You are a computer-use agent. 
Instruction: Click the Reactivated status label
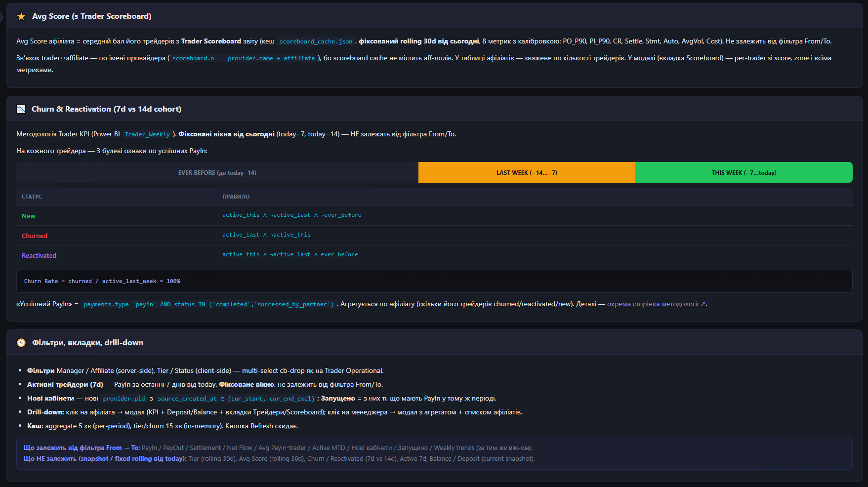click(x=39, y=255)
